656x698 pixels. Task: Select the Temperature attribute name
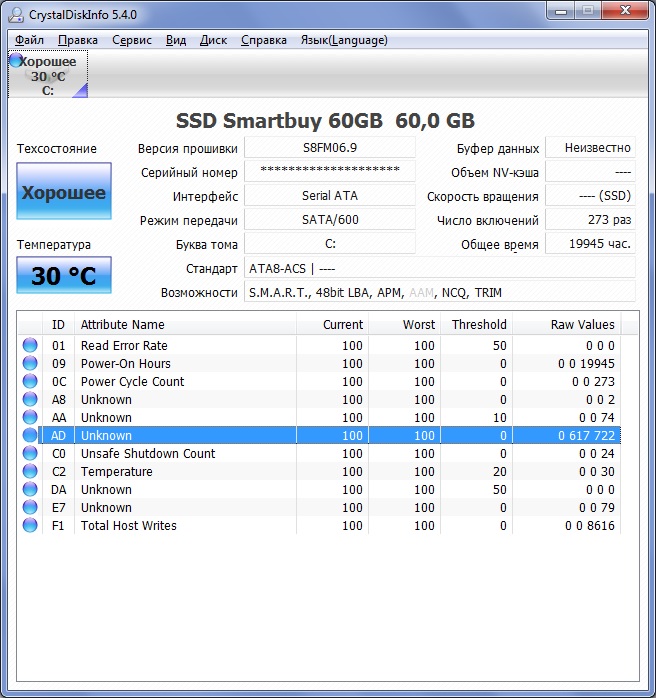point(117,471)
